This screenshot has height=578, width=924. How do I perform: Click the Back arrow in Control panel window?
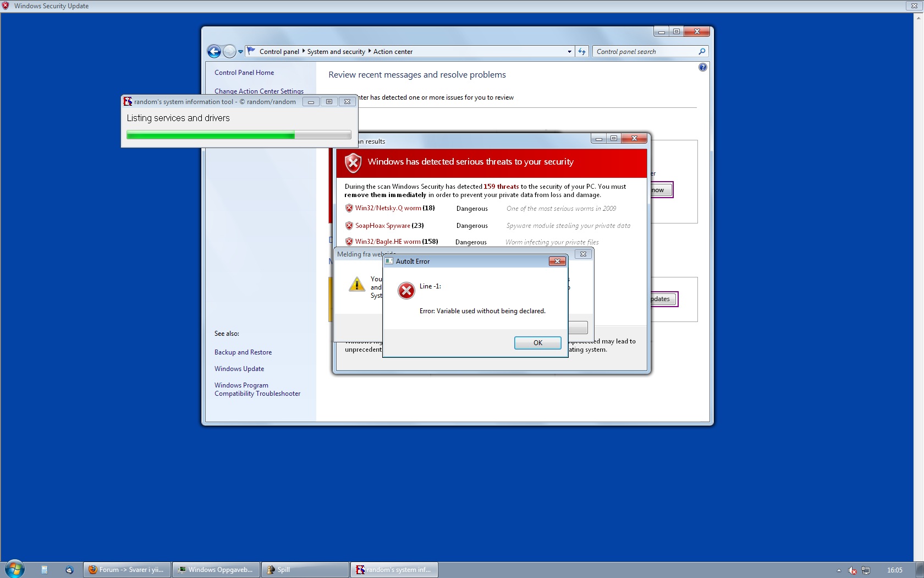click(x=214, y=51)
